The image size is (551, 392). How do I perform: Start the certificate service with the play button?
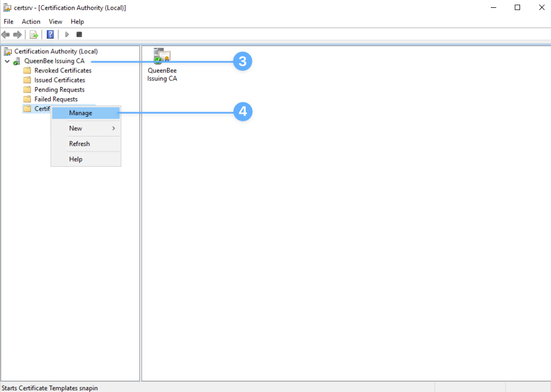click(66, 34)
